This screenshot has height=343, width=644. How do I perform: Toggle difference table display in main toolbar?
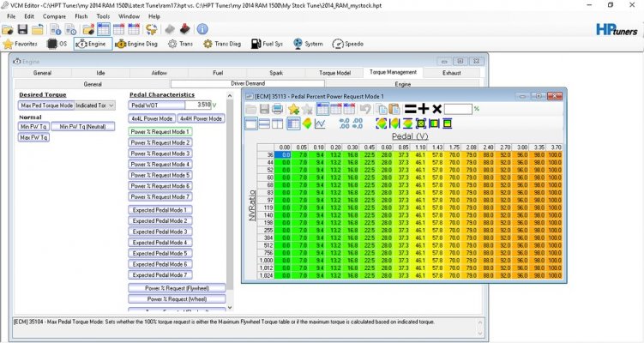(x=134, y=29)
